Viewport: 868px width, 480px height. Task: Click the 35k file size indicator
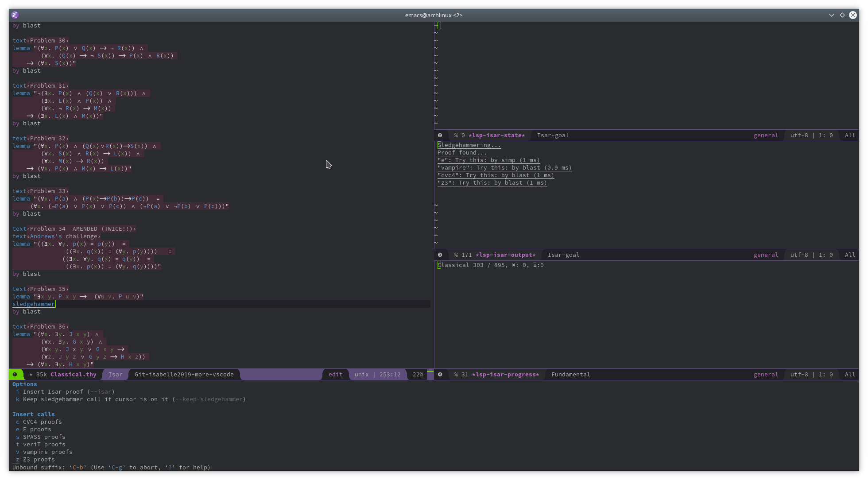pyautogui.click(x=42, y=375)
